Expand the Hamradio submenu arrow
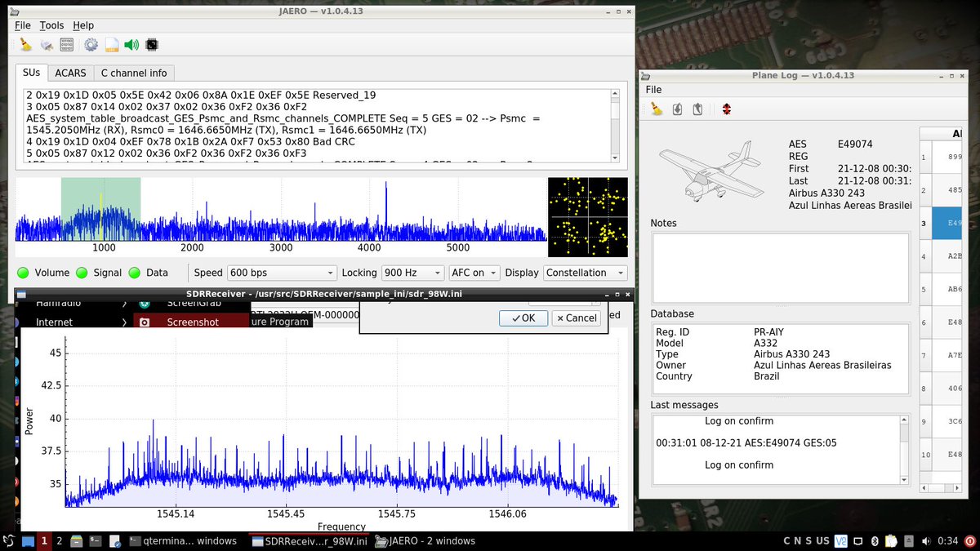980x551 pixels. (x=124, y=303)
